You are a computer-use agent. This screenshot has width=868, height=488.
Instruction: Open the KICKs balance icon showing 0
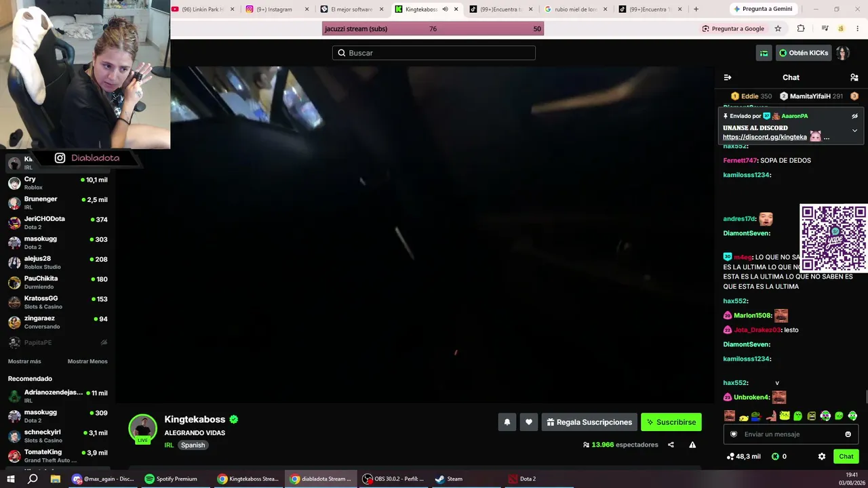pos(779,456)
